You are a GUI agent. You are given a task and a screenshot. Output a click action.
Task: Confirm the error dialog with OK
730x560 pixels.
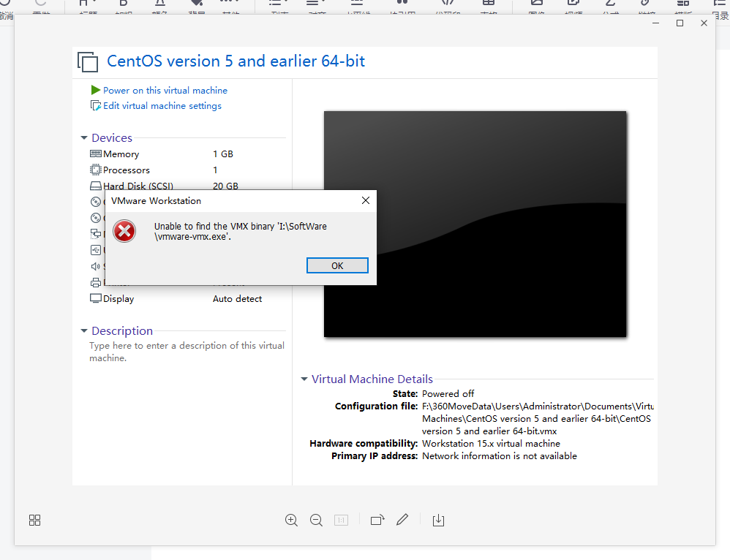337,265
